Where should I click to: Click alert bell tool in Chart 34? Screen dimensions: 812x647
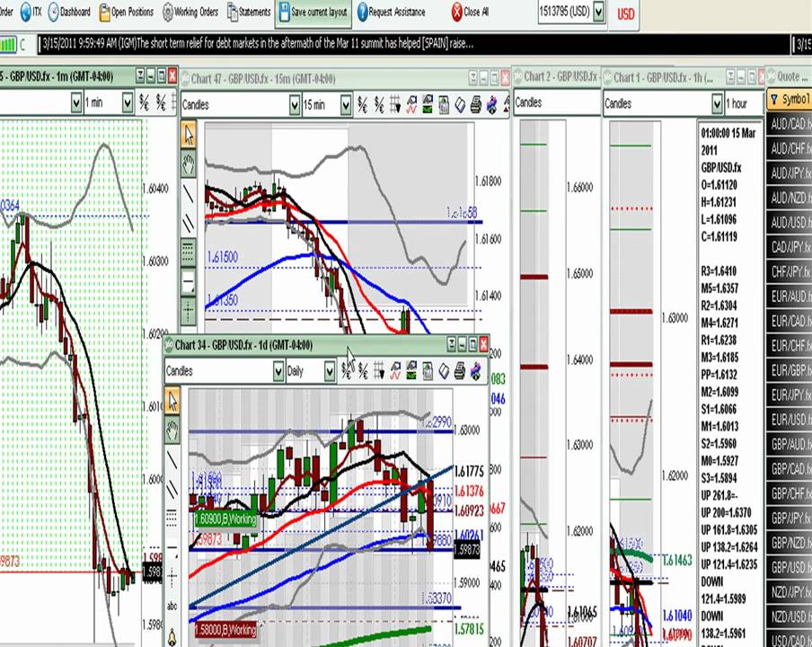[172, 636]
